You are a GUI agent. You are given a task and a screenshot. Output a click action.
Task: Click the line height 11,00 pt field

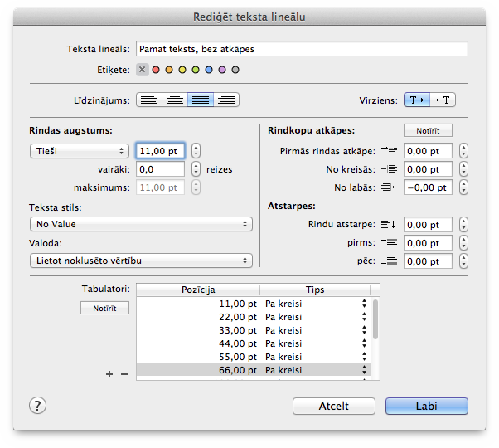tap(160, 151)
